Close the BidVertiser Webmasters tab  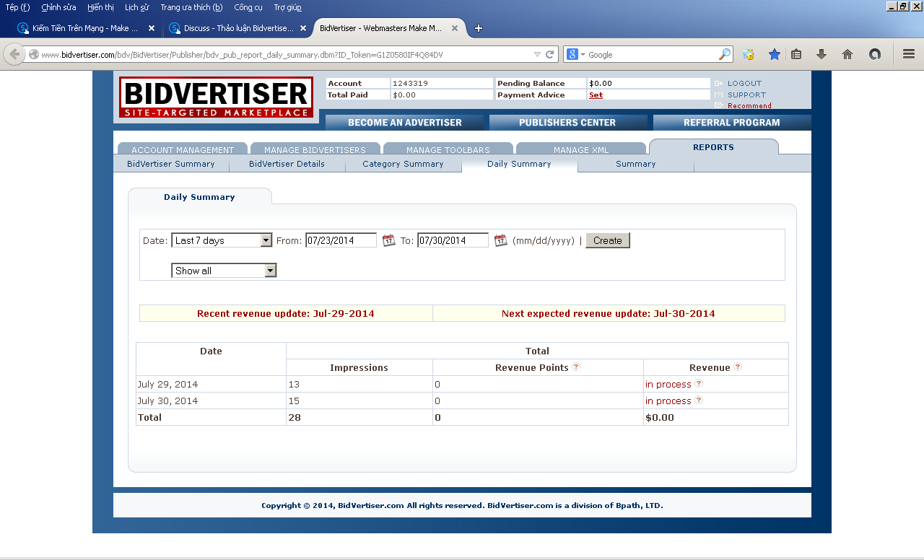click(455, 28)
